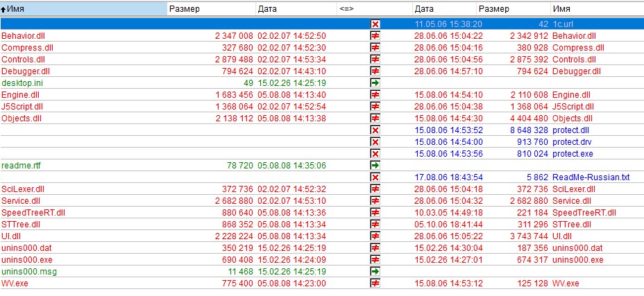
Task: Click the red X icon for protect.drv
Action: (375, 142)
